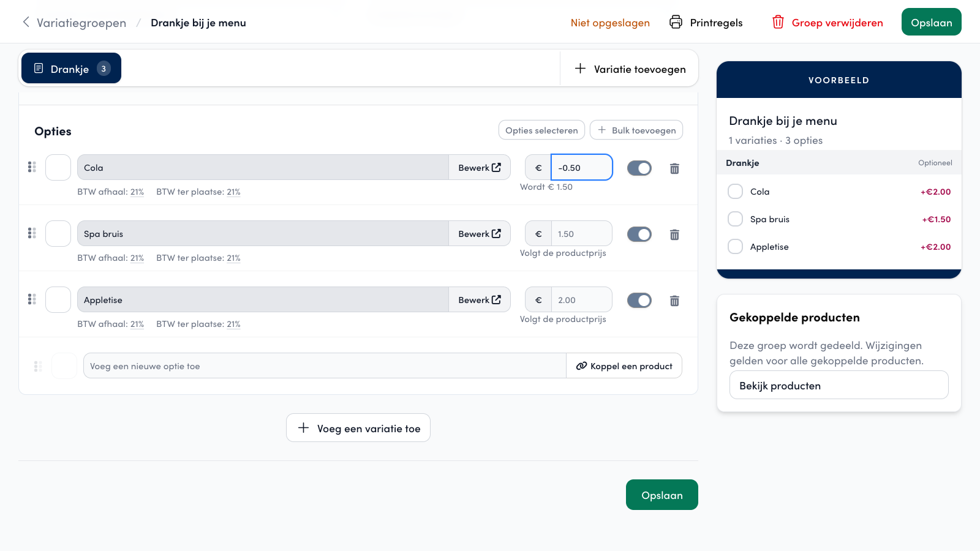Toggle the Appletise availability switch
This screenshot has height=551, width=980.
639,300
